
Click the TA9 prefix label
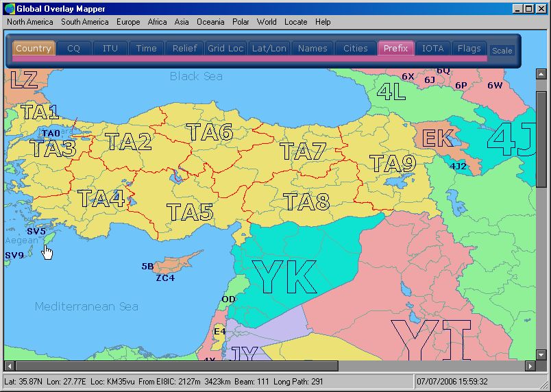[393, 163]
